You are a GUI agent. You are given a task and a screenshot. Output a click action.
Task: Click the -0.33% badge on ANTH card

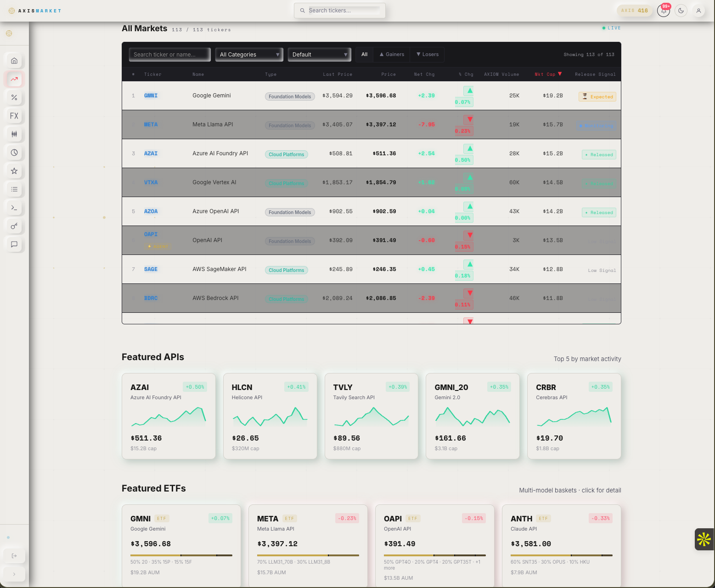[x=601, y=518]
